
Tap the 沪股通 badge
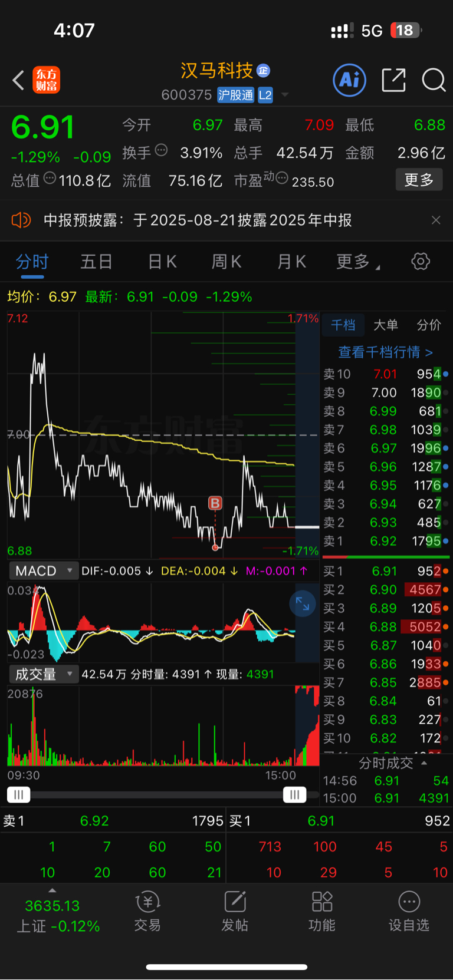[x=235, y=95]
